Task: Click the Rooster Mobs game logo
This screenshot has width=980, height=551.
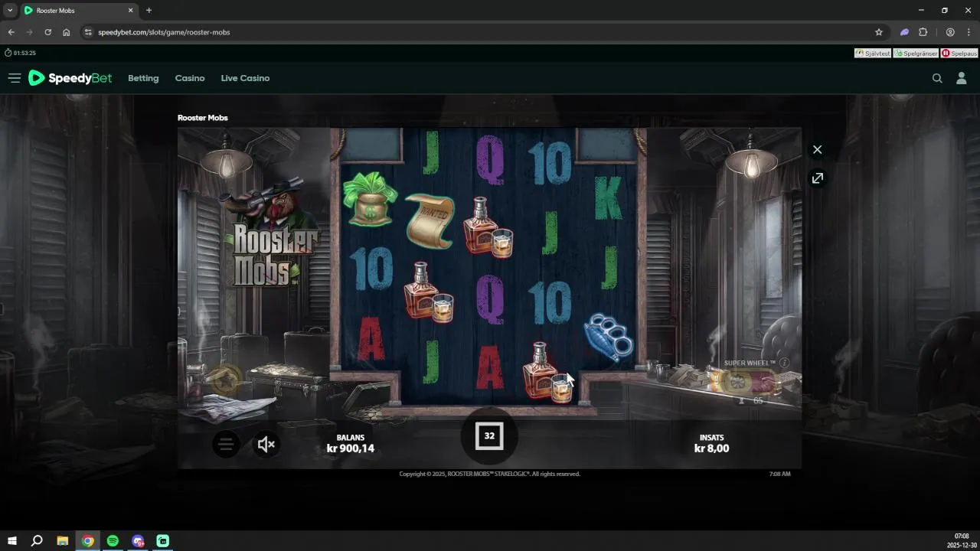Action: (269, 233)
